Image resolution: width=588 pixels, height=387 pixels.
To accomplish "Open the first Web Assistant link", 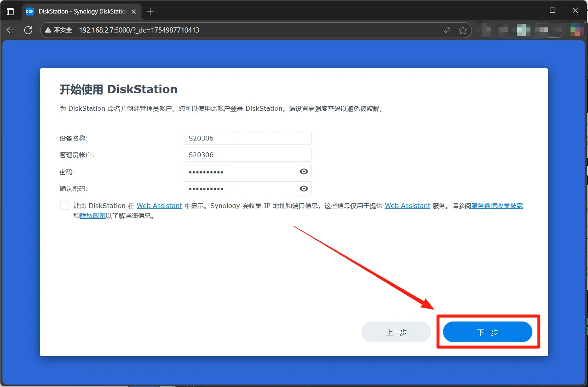I will pyautogui.click(x=159, y=206).
